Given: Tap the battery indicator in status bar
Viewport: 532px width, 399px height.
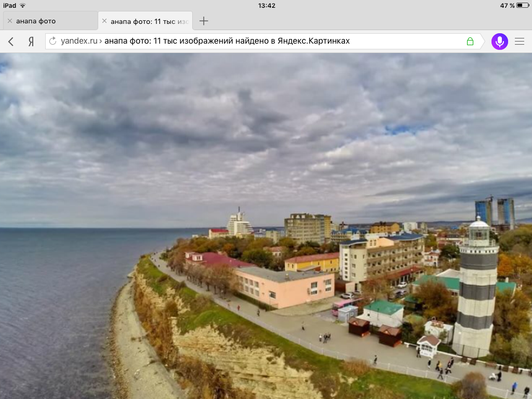Looking at the screenshot, I should (523, 5).
